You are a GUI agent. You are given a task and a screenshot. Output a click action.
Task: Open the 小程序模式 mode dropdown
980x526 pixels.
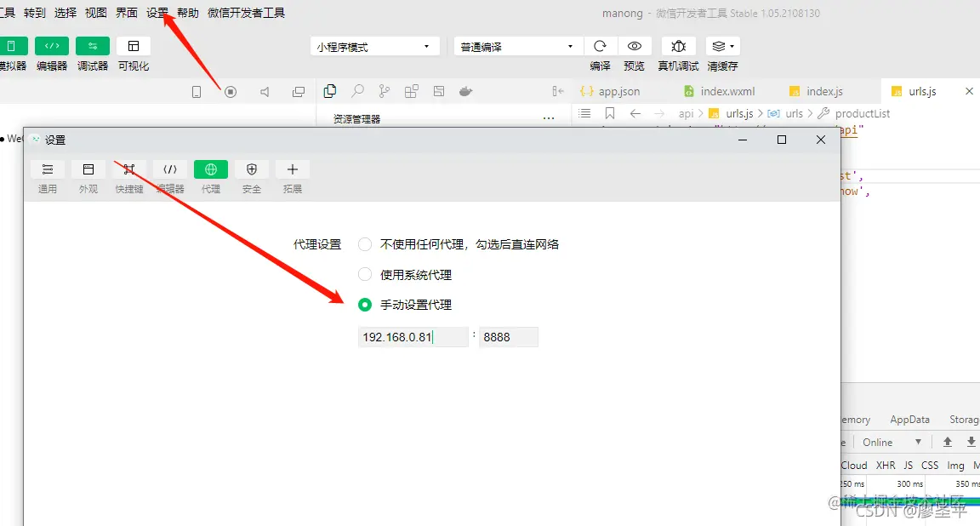click(x=374, y=45)
